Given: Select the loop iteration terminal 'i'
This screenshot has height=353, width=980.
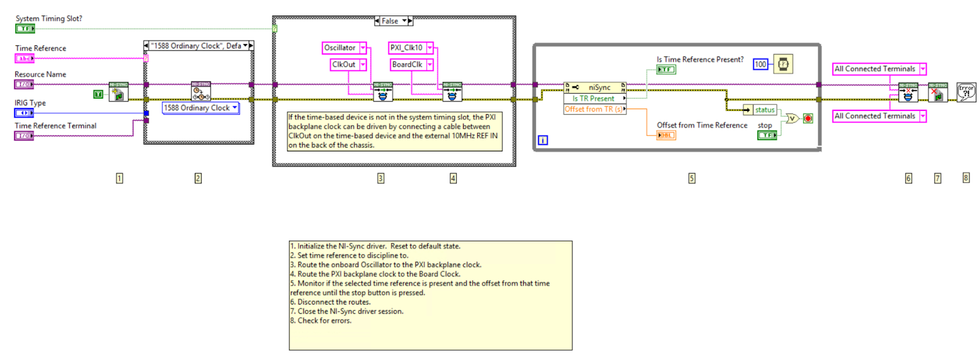Looking at the screenshot, I should click(543, 140).
